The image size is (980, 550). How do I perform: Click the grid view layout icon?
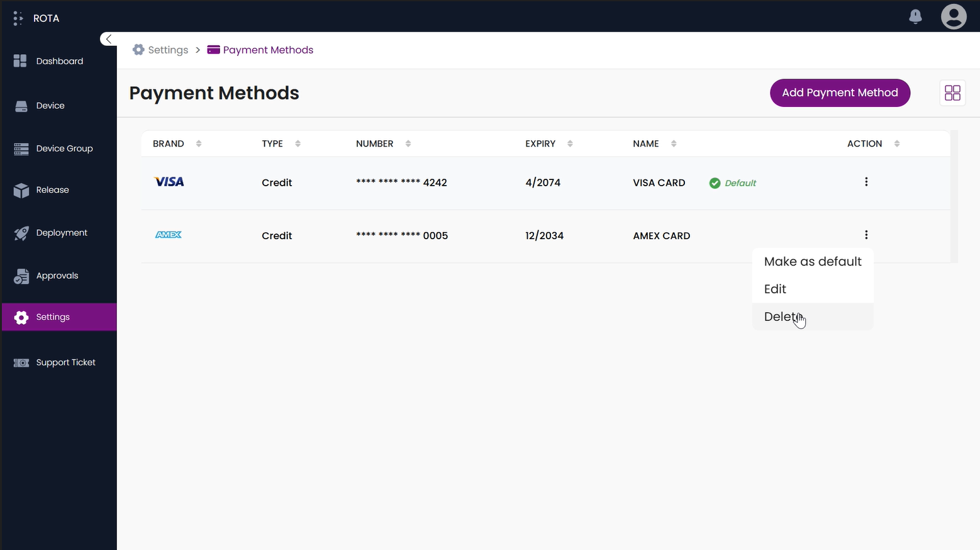952,93
